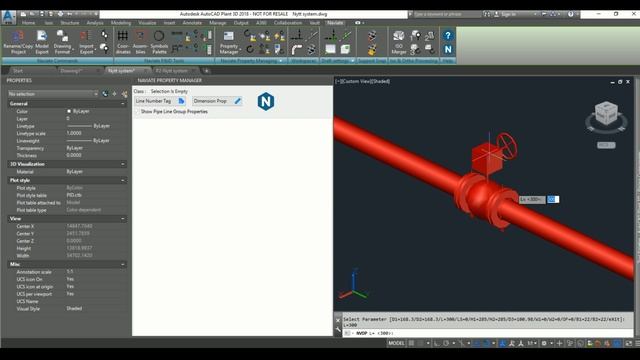Click the Color ByLayer swatch value
640x360 pixels.
point(78,111)
